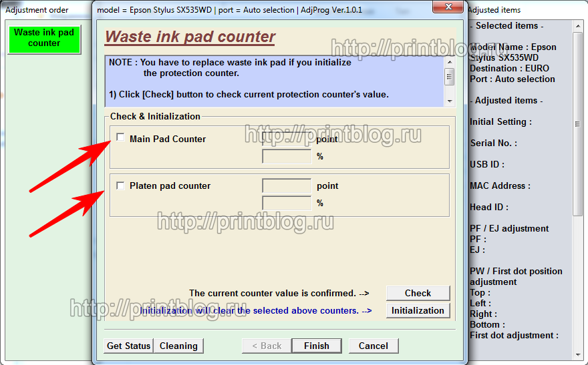Tick the Main Pad Counter checkbox

pos(120,137)
